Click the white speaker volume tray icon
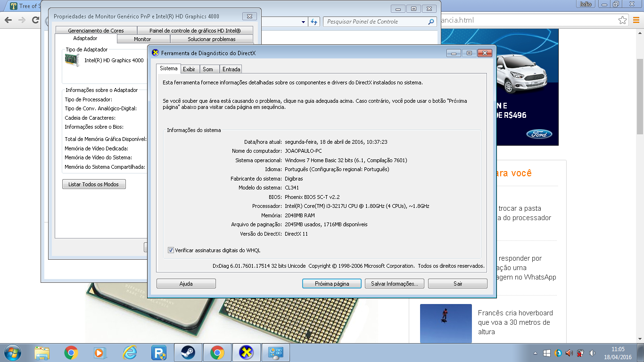This screenshot has height=362, width=644. (593, 353)
